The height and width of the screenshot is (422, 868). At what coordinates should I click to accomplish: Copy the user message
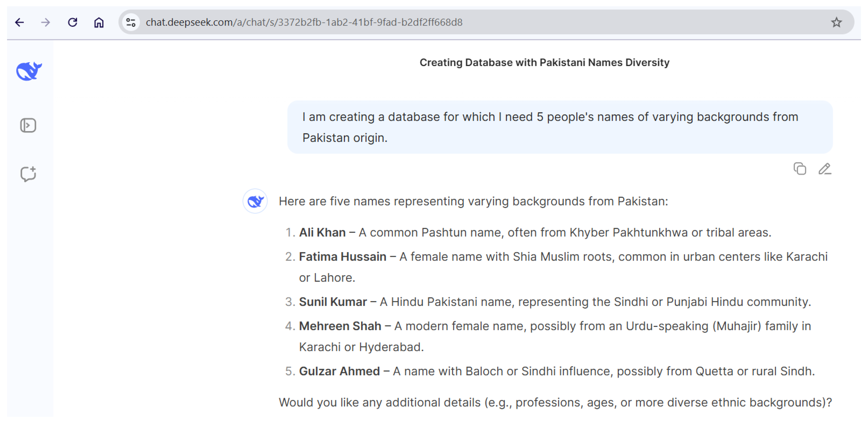[x=800, y=169]
